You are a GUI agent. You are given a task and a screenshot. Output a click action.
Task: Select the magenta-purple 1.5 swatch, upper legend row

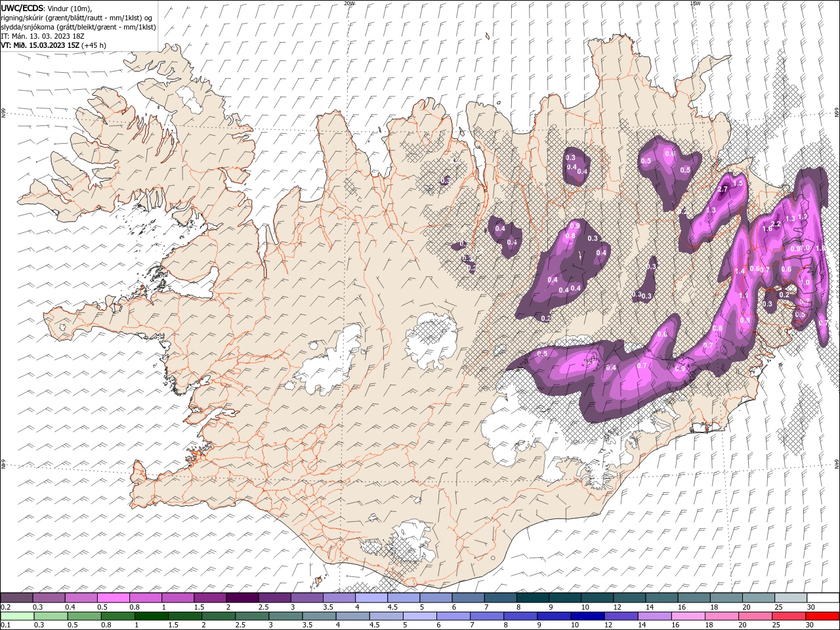coord(210,598)
